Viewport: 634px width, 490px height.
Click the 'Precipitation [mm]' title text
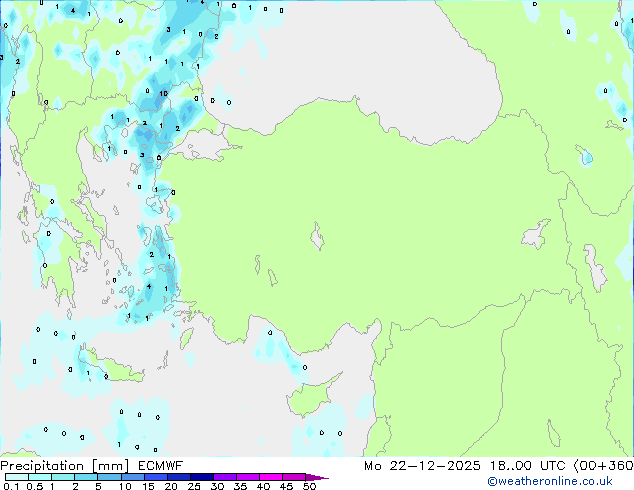(65, 466)
